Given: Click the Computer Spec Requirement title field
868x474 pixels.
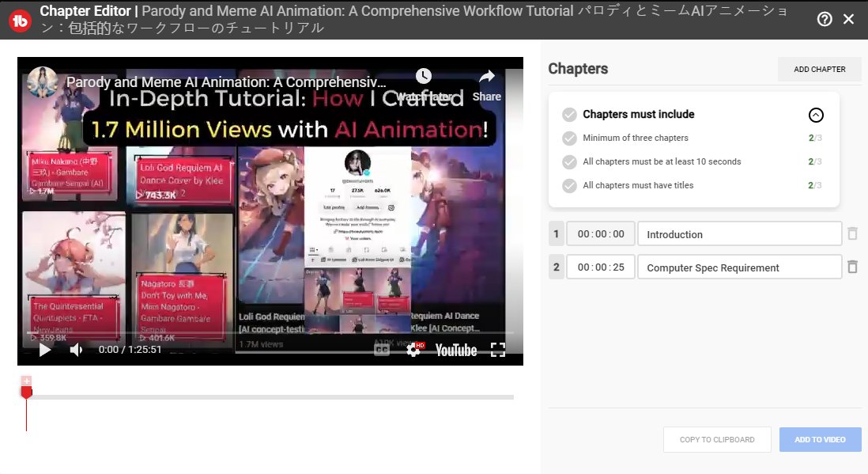Looking at the screenshot, I should 740,267.
